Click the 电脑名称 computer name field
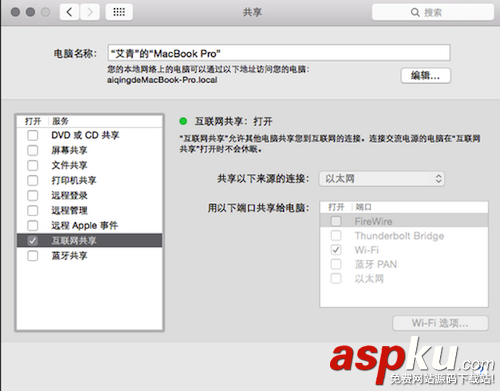 (x=279, y=53)
